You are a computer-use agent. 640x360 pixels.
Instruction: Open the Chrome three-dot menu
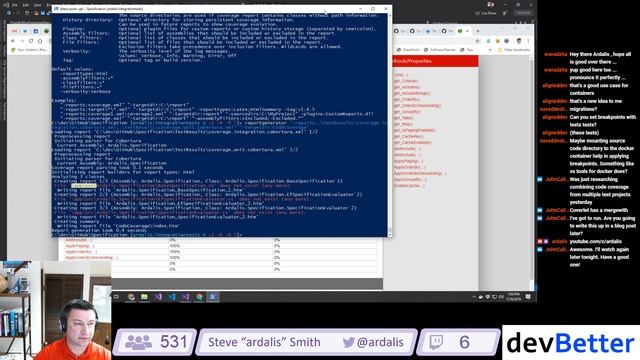tap(528, 41)
